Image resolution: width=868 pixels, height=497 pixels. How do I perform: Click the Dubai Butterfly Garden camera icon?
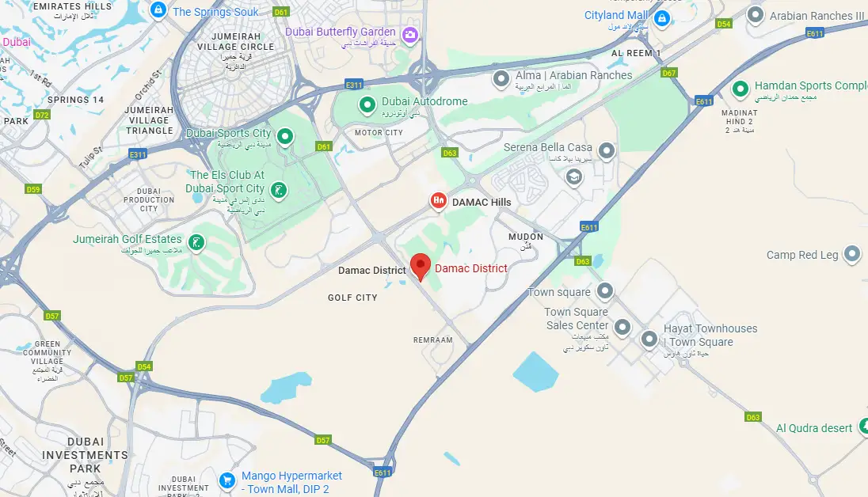409,36
